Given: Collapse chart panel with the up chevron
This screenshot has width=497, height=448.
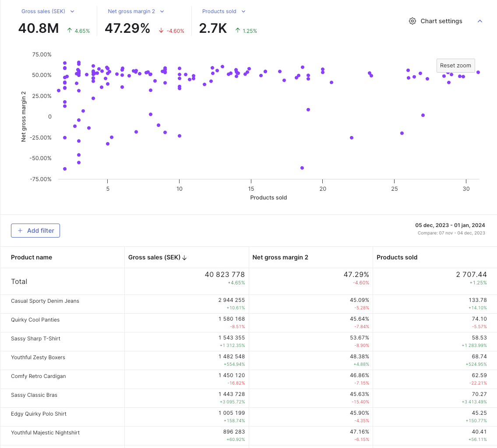Looking at the screenshot, I should click(480, 21).
